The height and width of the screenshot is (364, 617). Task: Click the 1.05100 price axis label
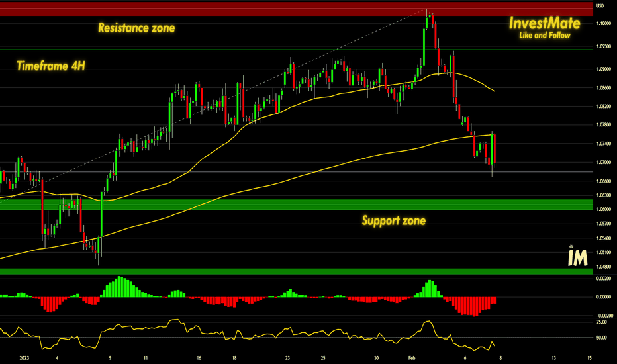pyautogui.click(x=604, y=252)
